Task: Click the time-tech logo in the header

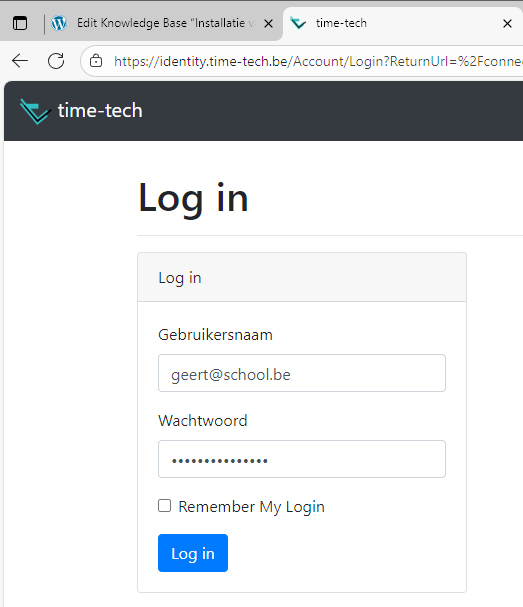Action: 35,111
